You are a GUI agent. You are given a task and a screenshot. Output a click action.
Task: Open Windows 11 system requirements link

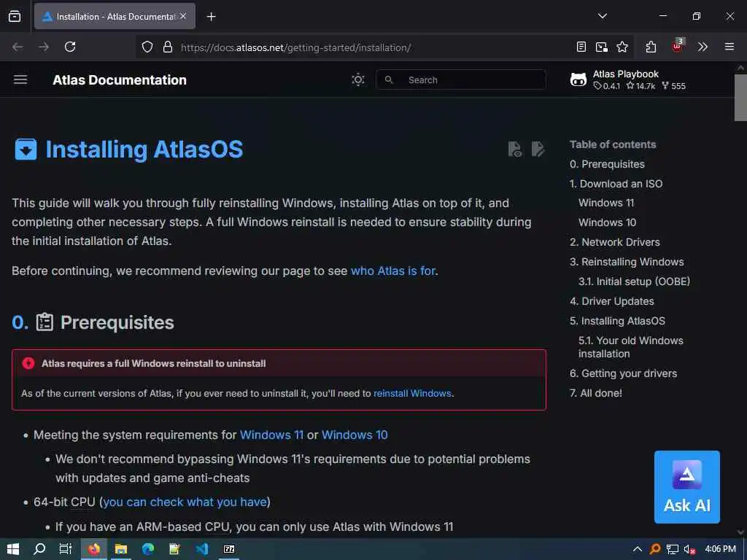[x=271, y=435]
